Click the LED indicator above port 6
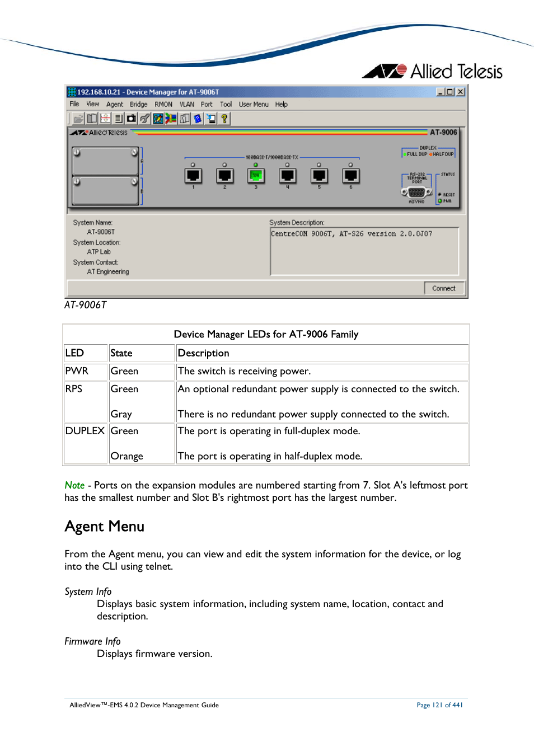 350,165
